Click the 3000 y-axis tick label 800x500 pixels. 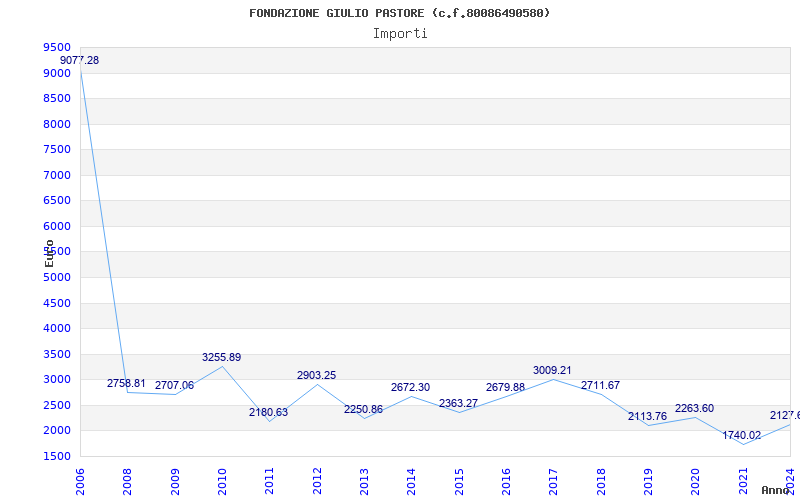coord(57,380)
